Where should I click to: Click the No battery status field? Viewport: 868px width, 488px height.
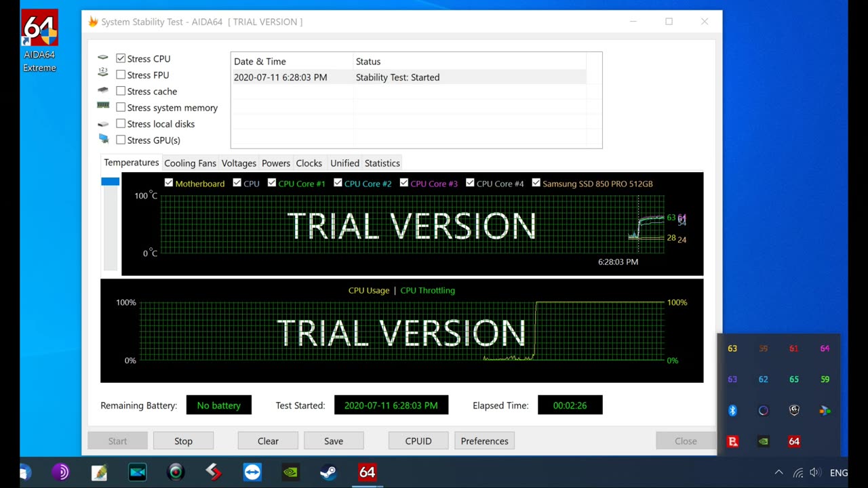click(218, 405)
